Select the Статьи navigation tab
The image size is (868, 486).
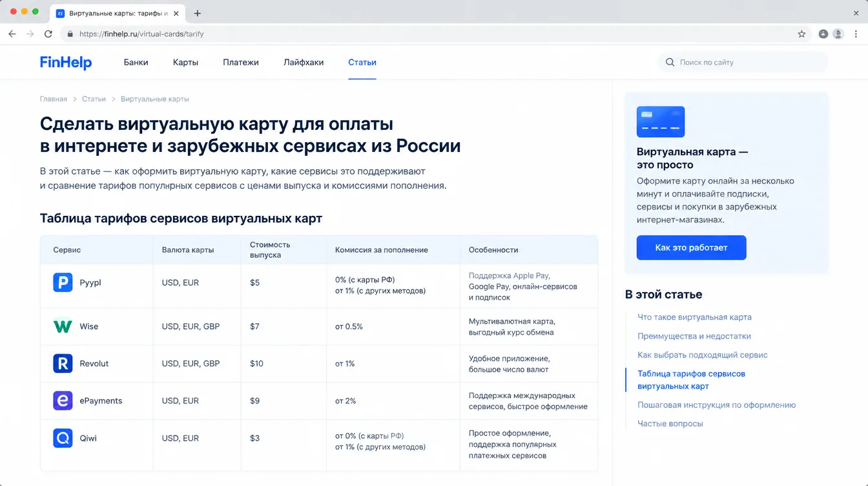click(x=362, y=63)
